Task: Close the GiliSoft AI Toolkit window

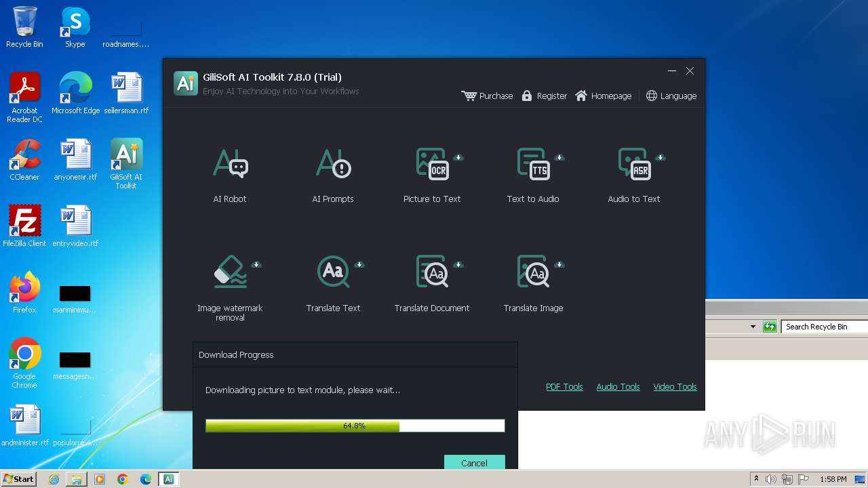Action: coord(690,70)
